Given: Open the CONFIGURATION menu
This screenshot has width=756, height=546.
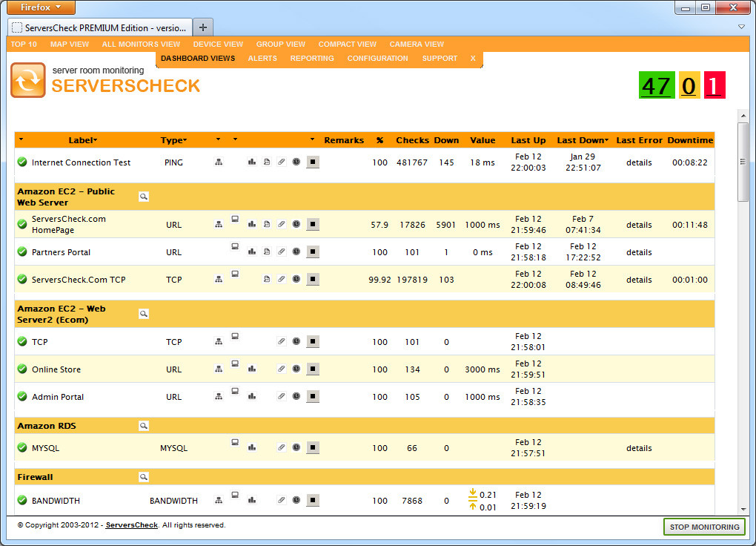Looking at the screenshot, I should click(377, 58).
